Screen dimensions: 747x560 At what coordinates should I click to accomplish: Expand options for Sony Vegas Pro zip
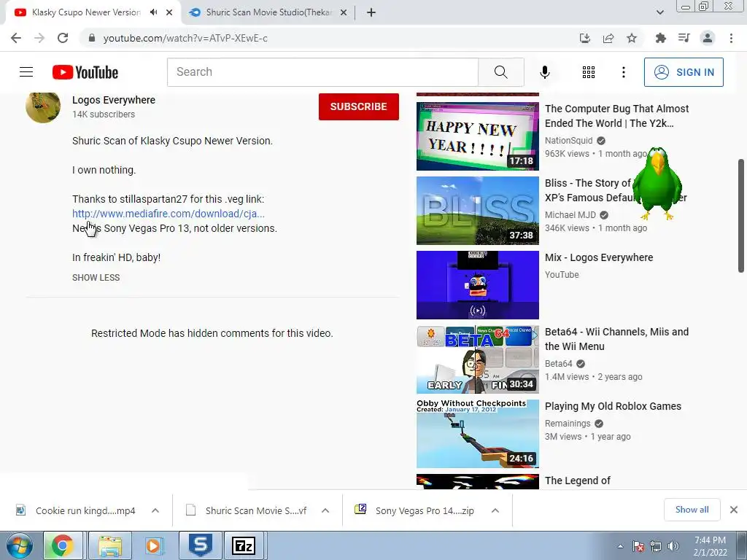(x=495, y=510)
